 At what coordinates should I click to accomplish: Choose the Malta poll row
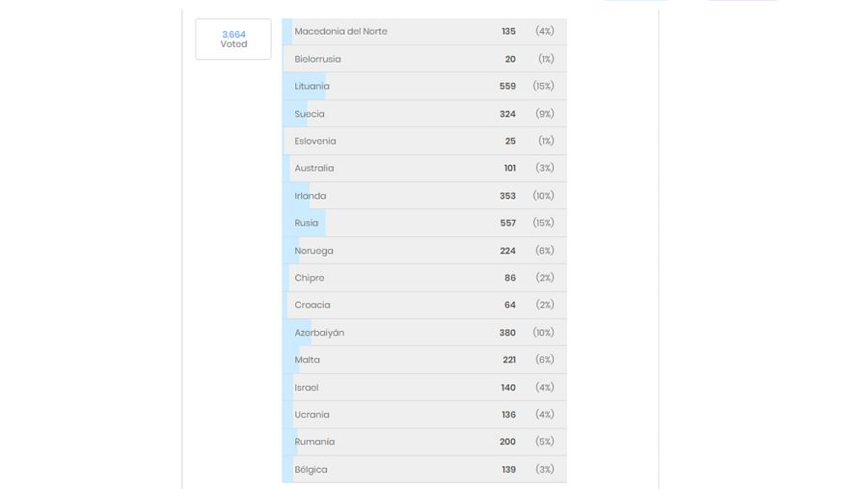coord(424,360)
